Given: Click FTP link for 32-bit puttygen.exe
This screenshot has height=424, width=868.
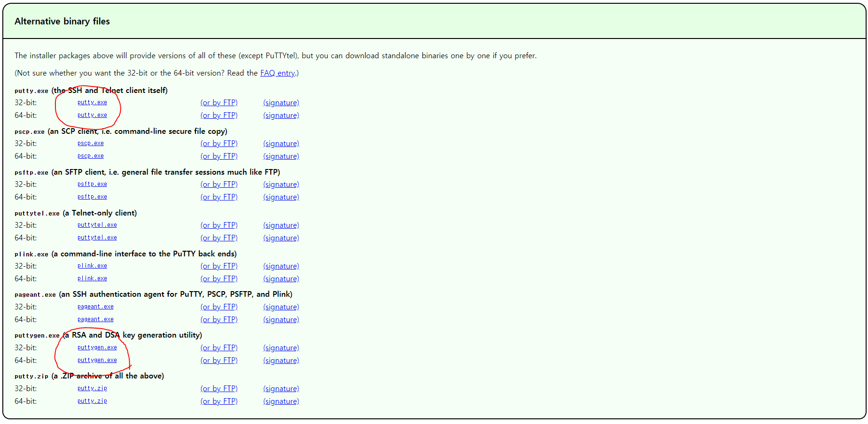Looking at the screenshot, I should [x=219, y=348].
